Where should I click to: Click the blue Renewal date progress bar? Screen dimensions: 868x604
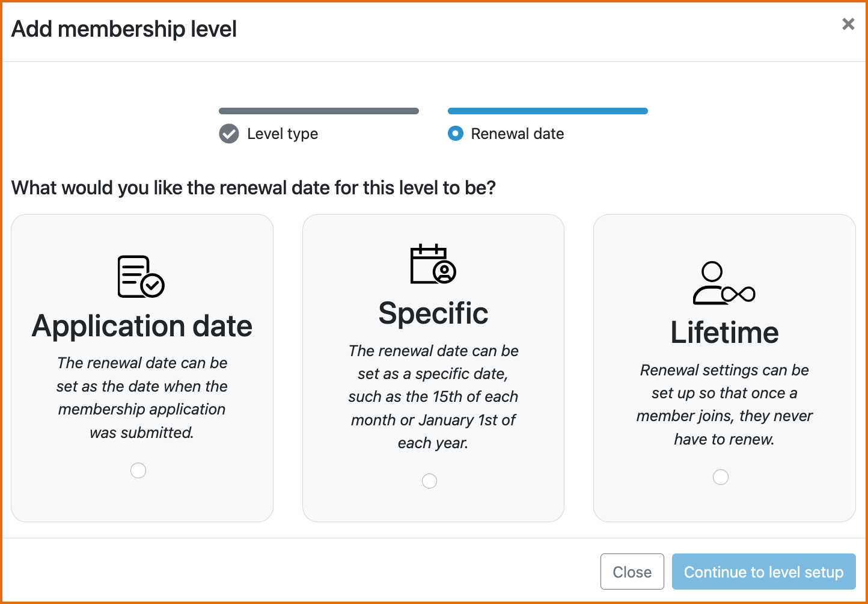(548, 111)
